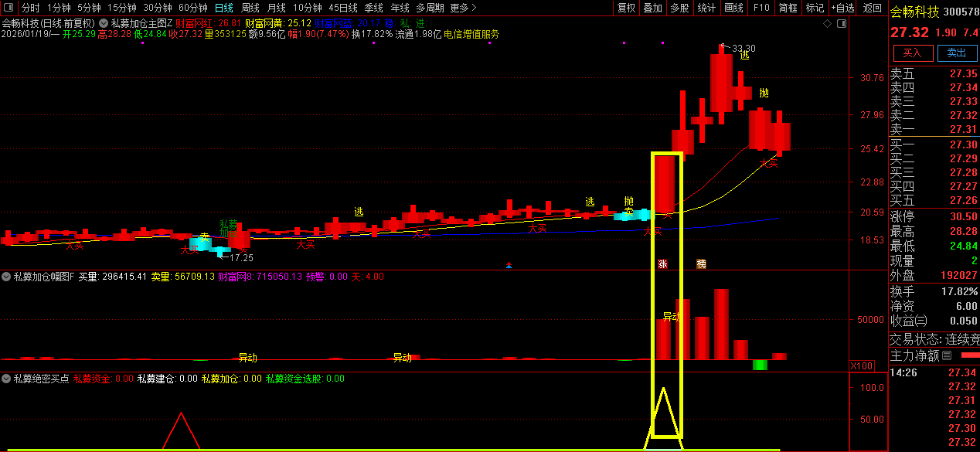Switch to 季线 quarterly period
980x452 pixels.
click(374, 8)
